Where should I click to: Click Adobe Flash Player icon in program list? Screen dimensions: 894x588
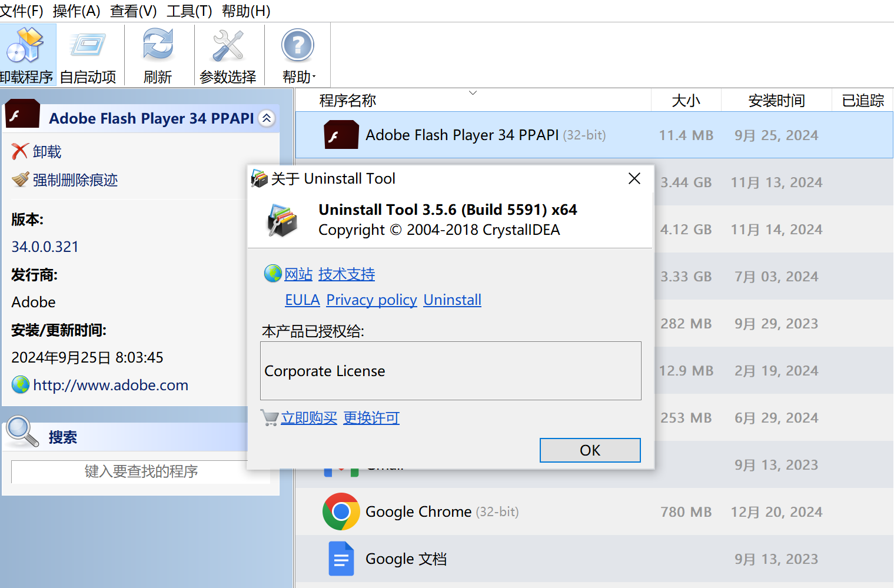pos(341,135)
